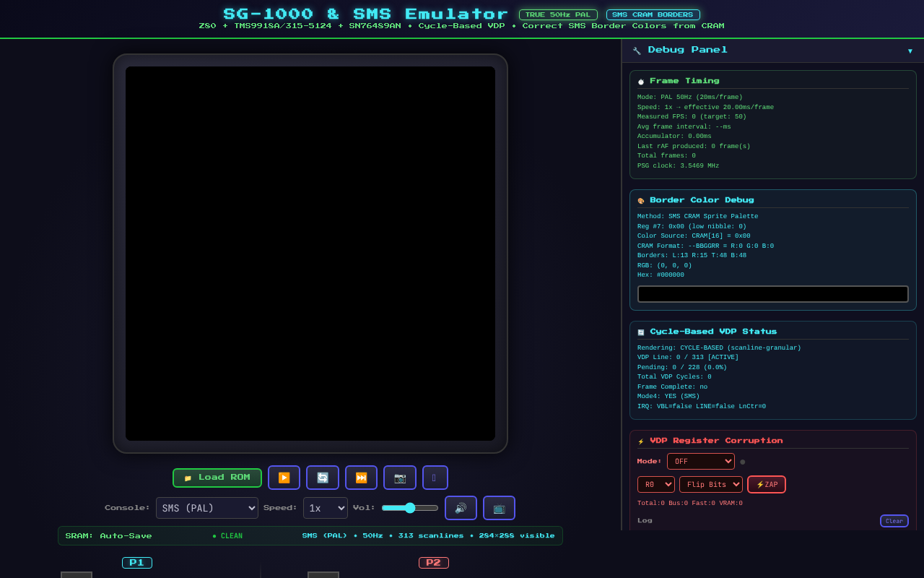Open the Console dropdown showing SMS (PAL)

point(207,508)
